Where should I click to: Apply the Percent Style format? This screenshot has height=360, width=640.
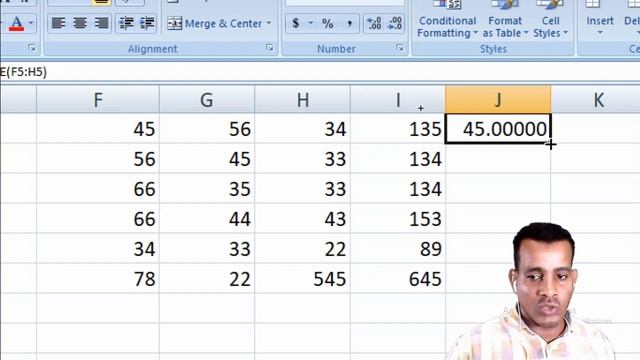[328, 24]
